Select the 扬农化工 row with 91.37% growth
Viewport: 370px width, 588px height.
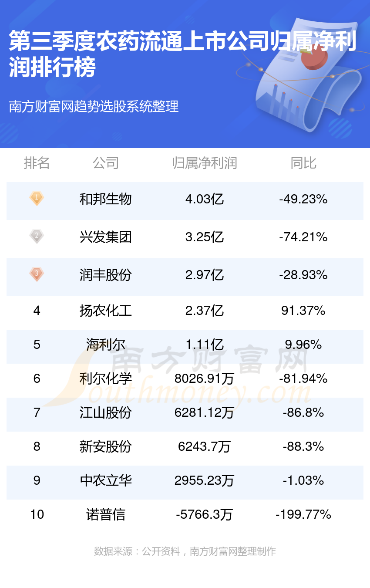click(185, 311)
